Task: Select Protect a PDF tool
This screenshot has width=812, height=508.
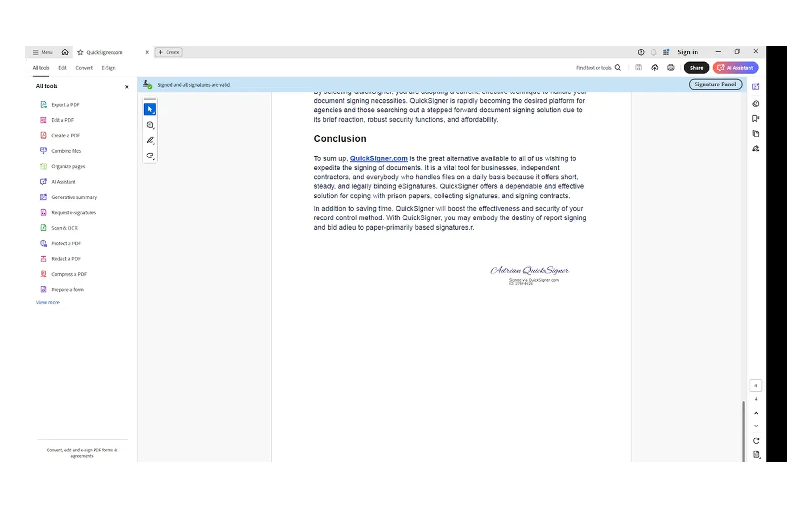Action: pyautogui.click(x=60, y=243)
